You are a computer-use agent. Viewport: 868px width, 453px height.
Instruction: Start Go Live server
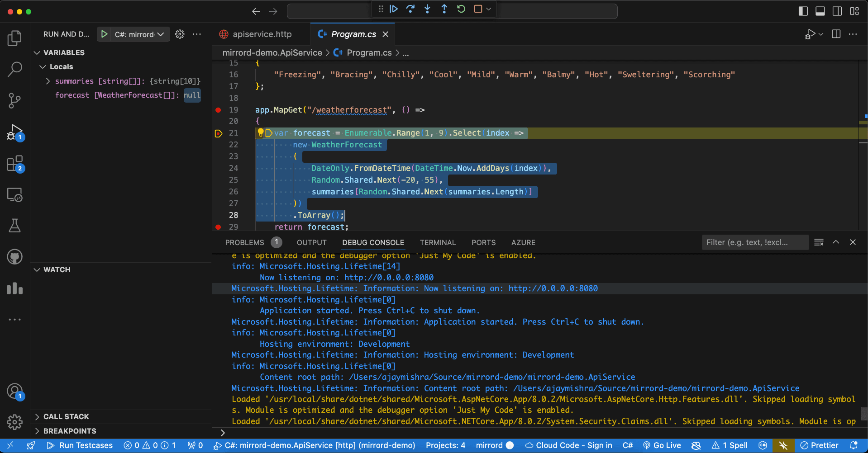662,445
